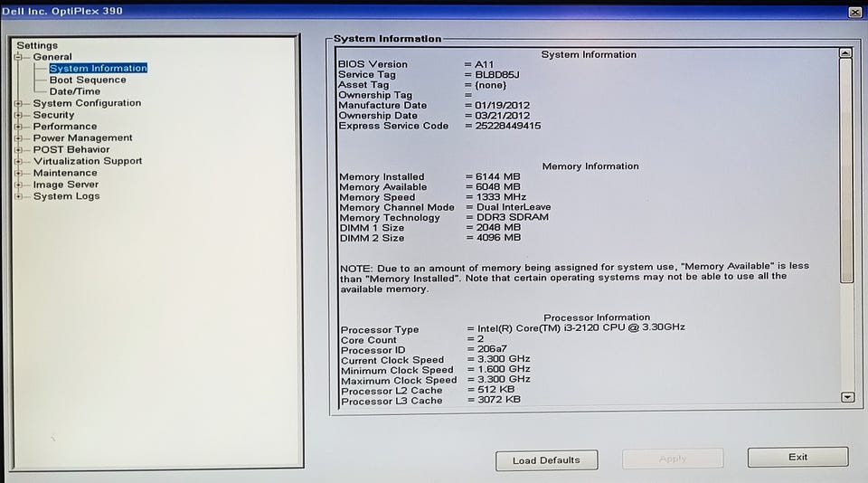
Task: Click the Memory Information heading
Action: (x=590, y=166)
